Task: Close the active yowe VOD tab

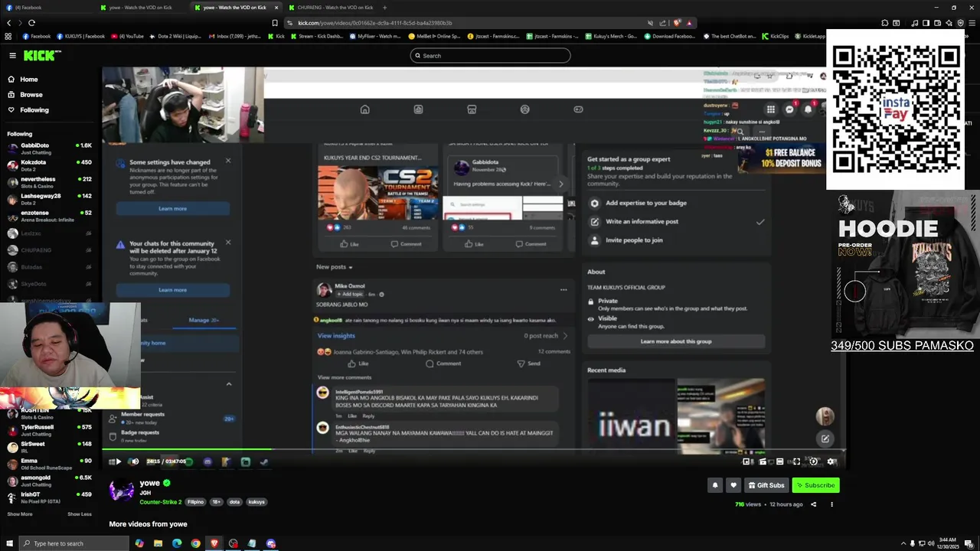Action: (x=276, y=8)
